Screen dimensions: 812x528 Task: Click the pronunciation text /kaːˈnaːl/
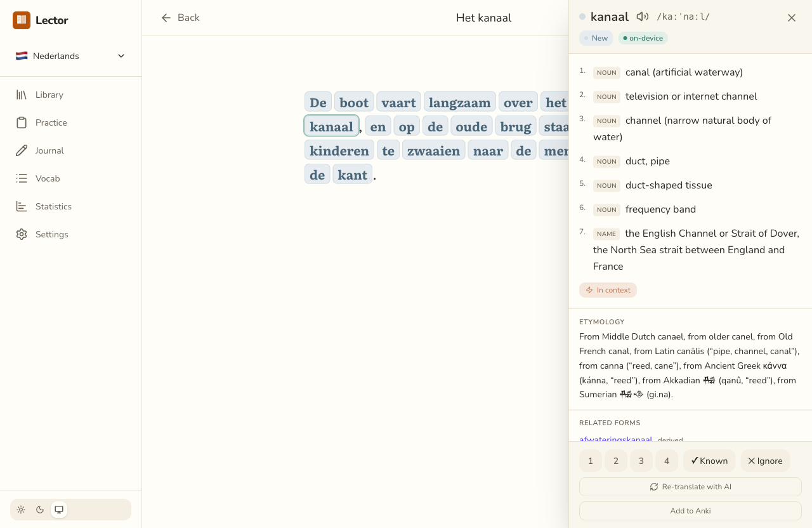click(683, 17)
